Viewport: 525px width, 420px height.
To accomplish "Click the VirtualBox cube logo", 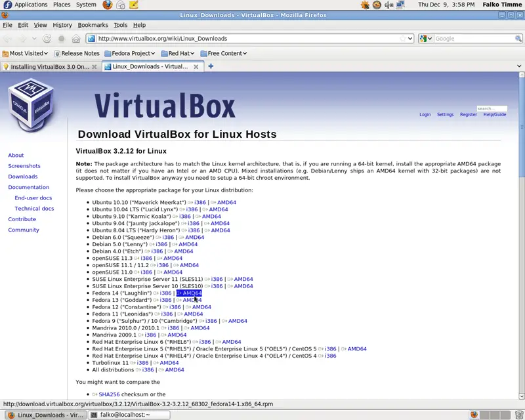I will pos(31,104).
